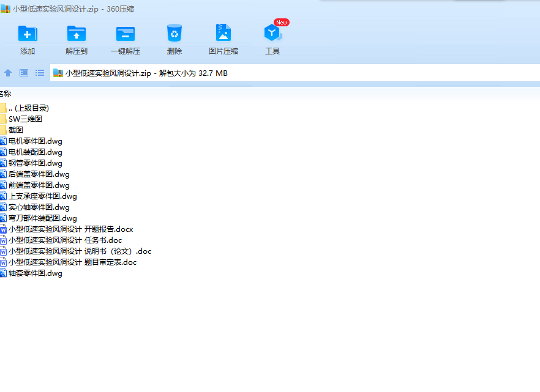The height and width of the screenshot is (392, 540).
Task: Select file 后端盖零件图.dwg
Action: point(39,174)
